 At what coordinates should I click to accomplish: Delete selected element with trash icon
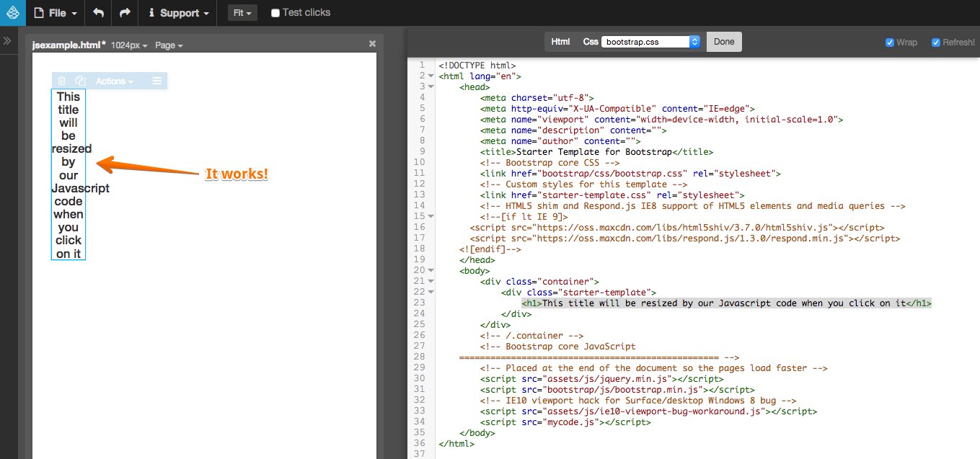62,81
